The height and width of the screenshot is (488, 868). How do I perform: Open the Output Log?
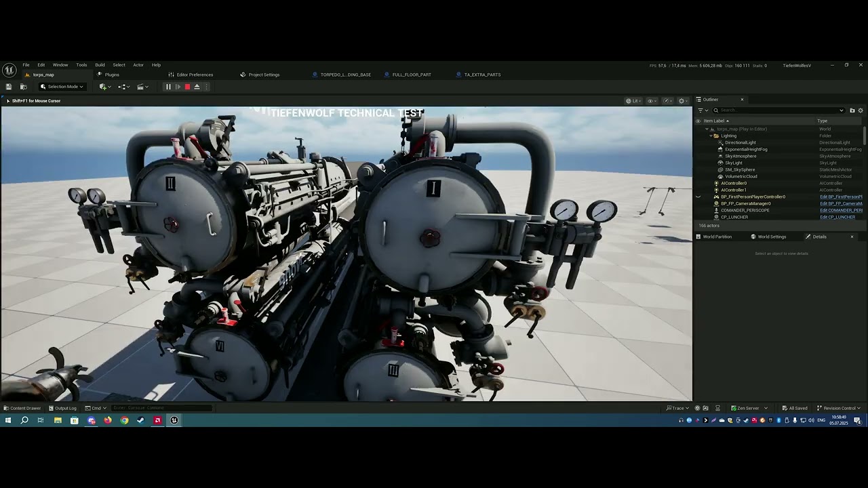62,408
